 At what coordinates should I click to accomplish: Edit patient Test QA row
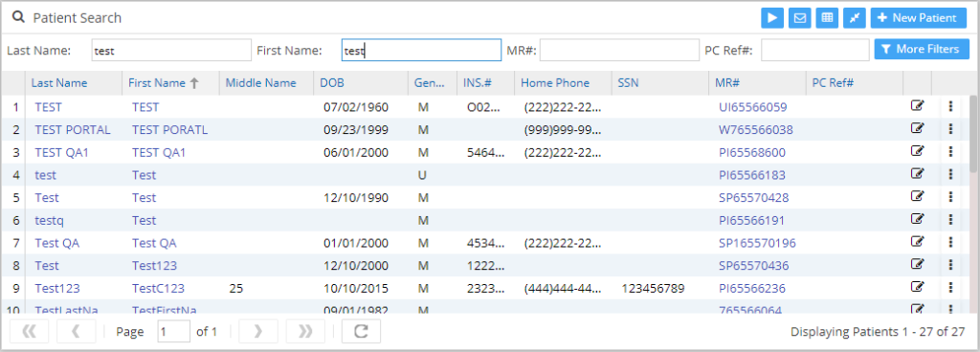click(x=917, y=242)
